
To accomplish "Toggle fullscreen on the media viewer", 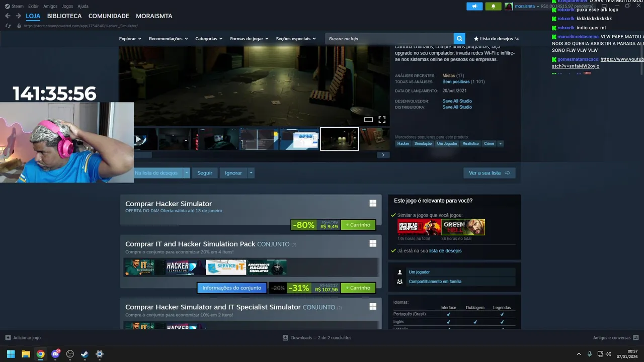I will tap(382, 120).
